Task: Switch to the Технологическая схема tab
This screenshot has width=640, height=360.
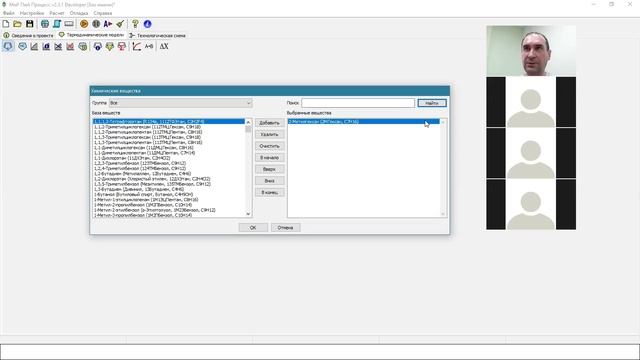Action: tap(157, 36)
